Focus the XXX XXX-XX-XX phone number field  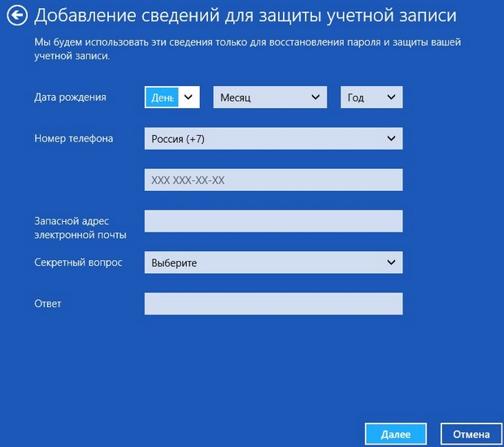[x=273, y=180]
